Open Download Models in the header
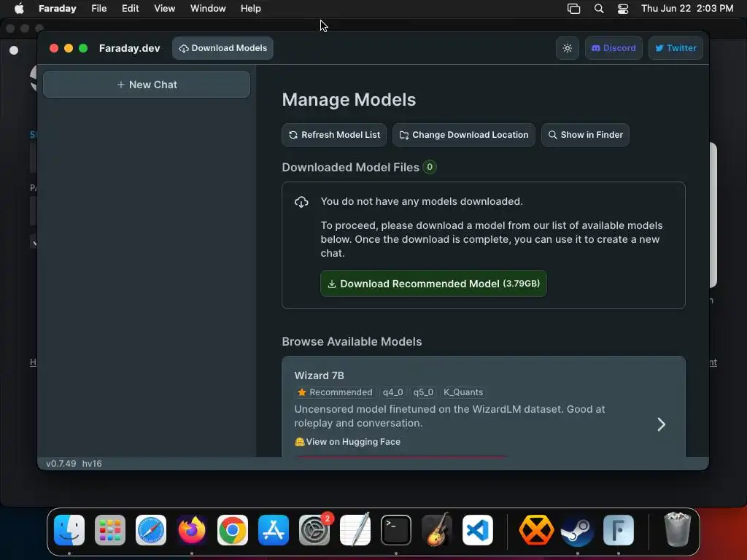The width and height of the screenshot is (747, 560). pos(222,48)
